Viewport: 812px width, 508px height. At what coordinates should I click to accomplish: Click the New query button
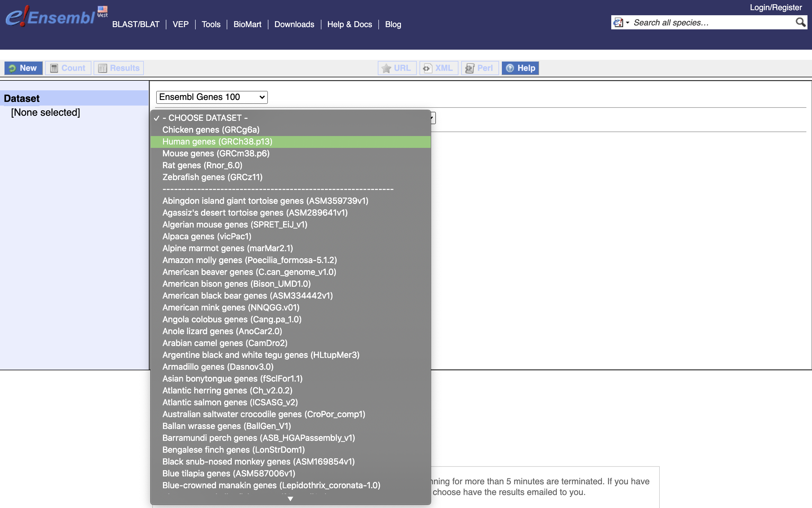(x=23, y=68)
